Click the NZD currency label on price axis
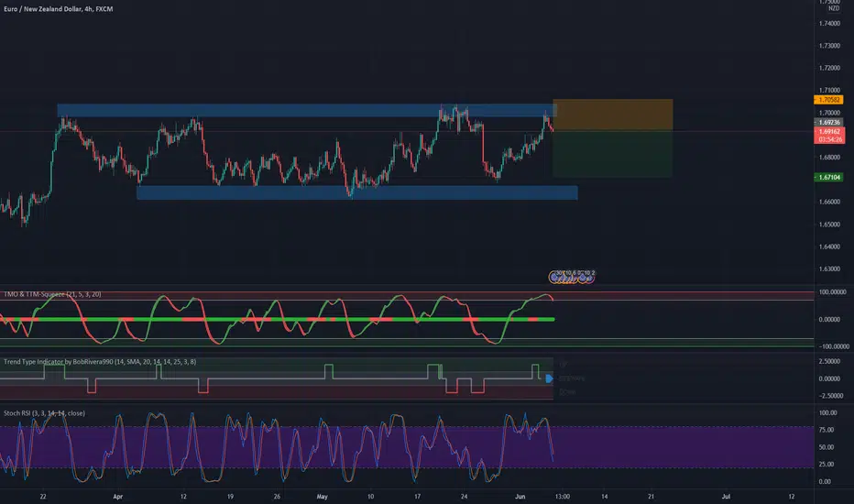Image resolution: width=854 pixels, height=504 pixels. pos(832,8)
